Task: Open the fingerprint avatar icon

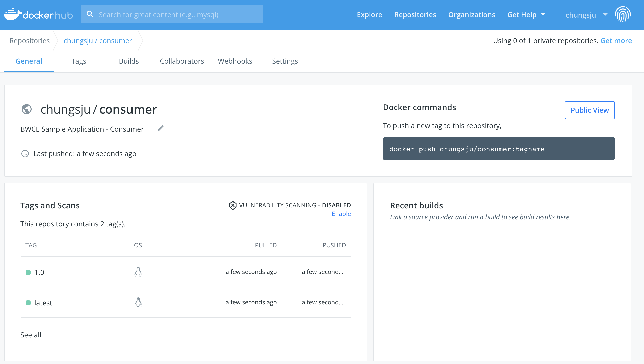Action: tap(623, 14)
